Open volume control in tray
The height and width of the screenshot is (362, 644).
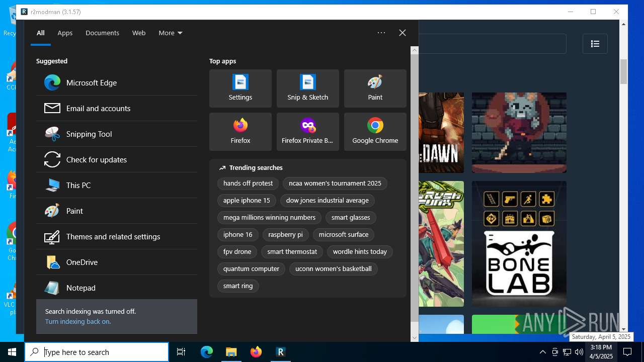point(579,352)
